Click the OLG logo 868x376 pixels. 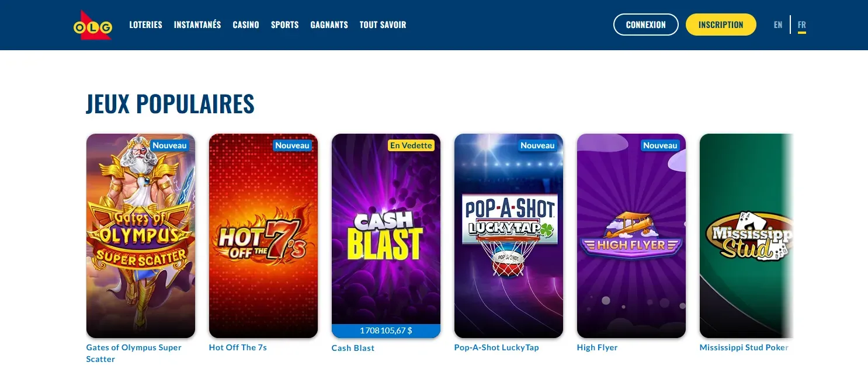[93, 25]
